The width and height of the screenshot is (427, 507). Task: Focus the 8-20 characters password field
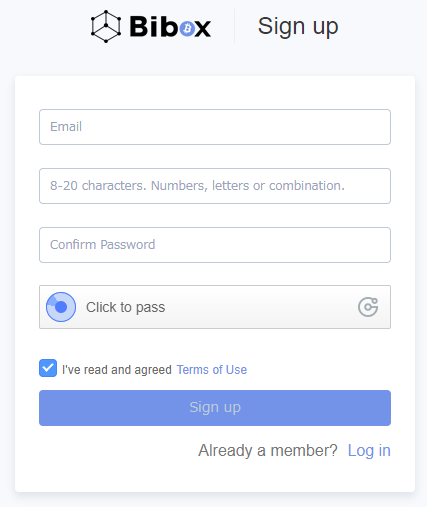coord(215,186)
